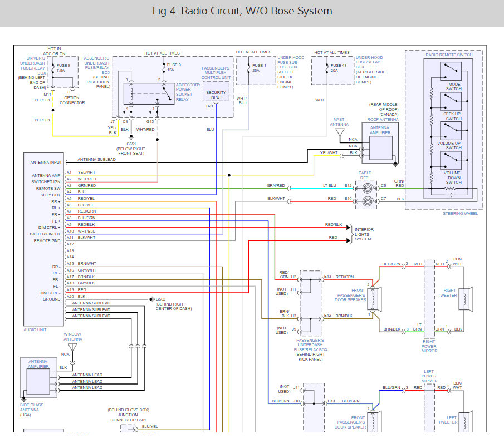Click the Accessory Power Socket Relay symbol
Viewport: 504px width, 448px height.
(149, 94)
